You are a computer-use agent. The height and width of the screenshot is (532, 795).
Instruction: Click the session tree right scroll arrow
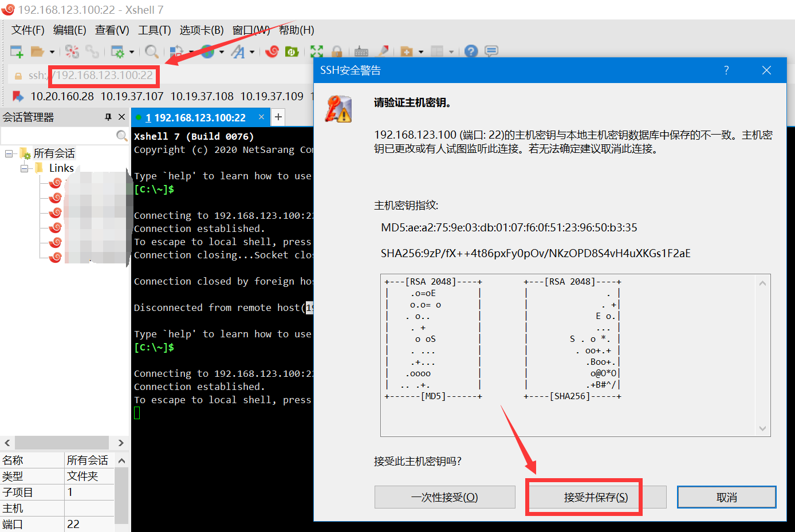[x=121, y=443]
